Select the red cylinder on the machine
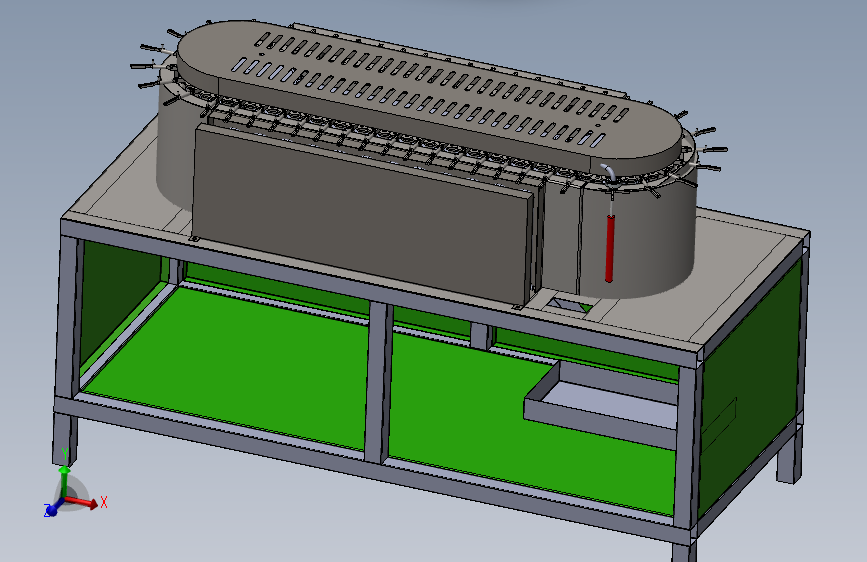 point(609,248)
